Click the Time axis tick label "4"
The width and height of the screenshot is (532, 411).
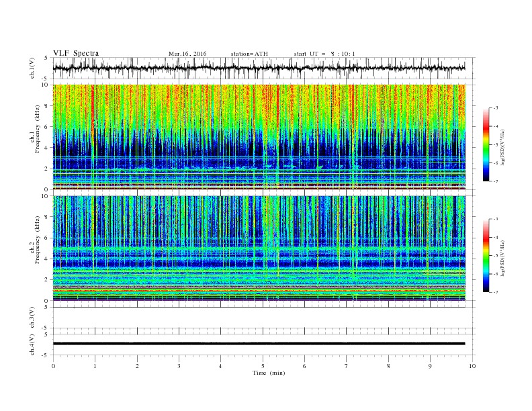tap(220, 366)
